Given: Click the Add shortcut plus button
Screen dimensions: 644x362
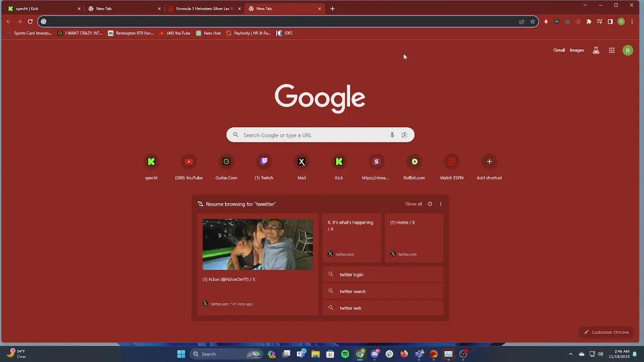Looking at the screenshot, I should (x=489, y=161).
